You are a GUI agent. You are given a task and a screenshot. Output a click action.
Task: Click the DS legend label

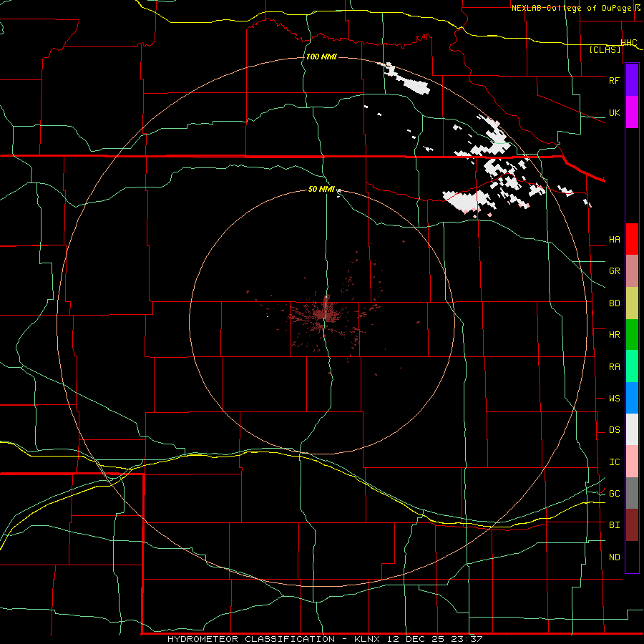(614, 430)
